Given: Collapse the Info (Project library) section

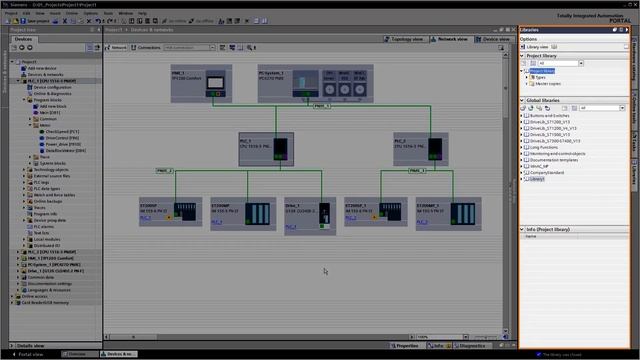Looking at the screenshot, I should point(522,229).
